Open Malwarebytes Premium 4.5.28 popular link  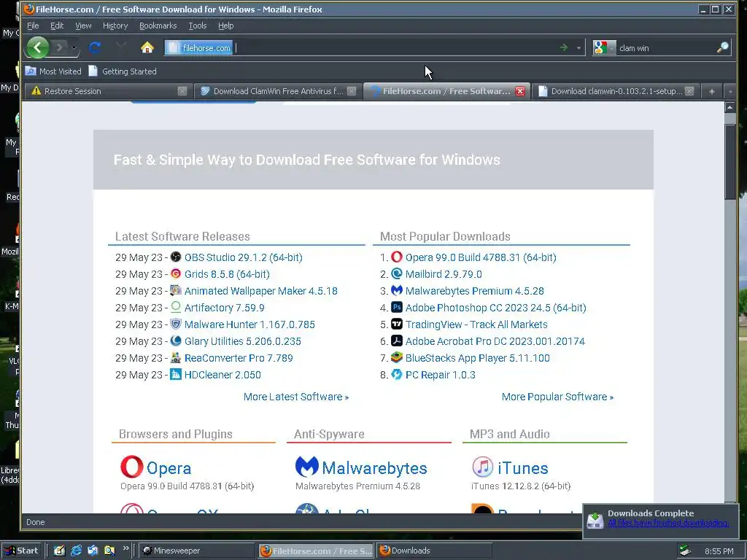(x=474, y=291)
